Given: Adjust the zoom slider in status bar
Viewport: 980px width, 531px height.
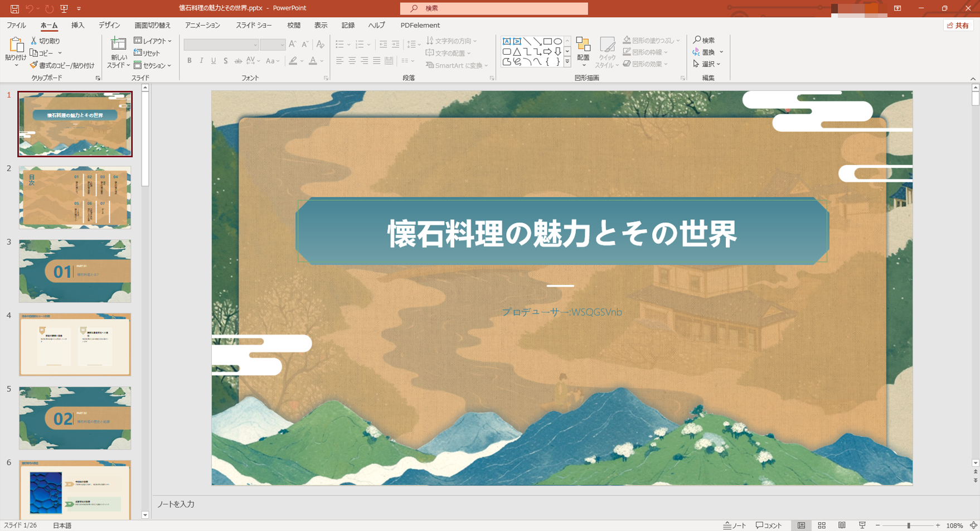Looking at the screenshot, I should (x=908, y=525).
